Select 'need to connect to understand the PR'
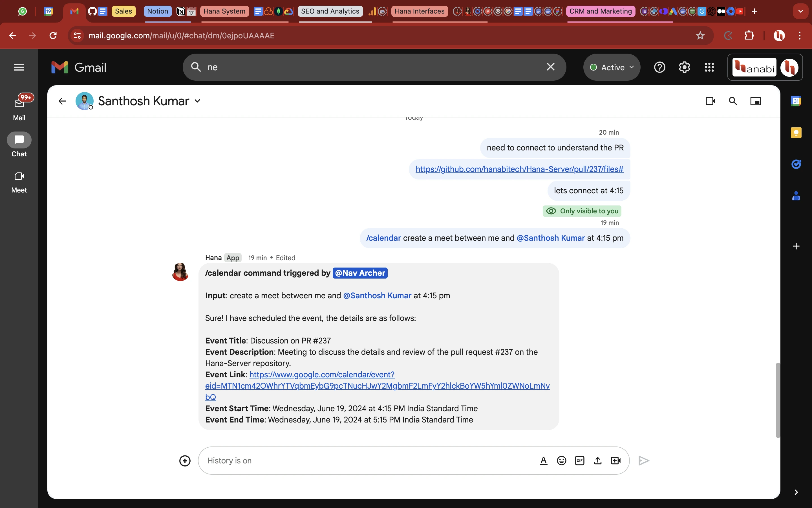This screenshot has width=812, height=508. pyautogui.click(x=555, y=148)
